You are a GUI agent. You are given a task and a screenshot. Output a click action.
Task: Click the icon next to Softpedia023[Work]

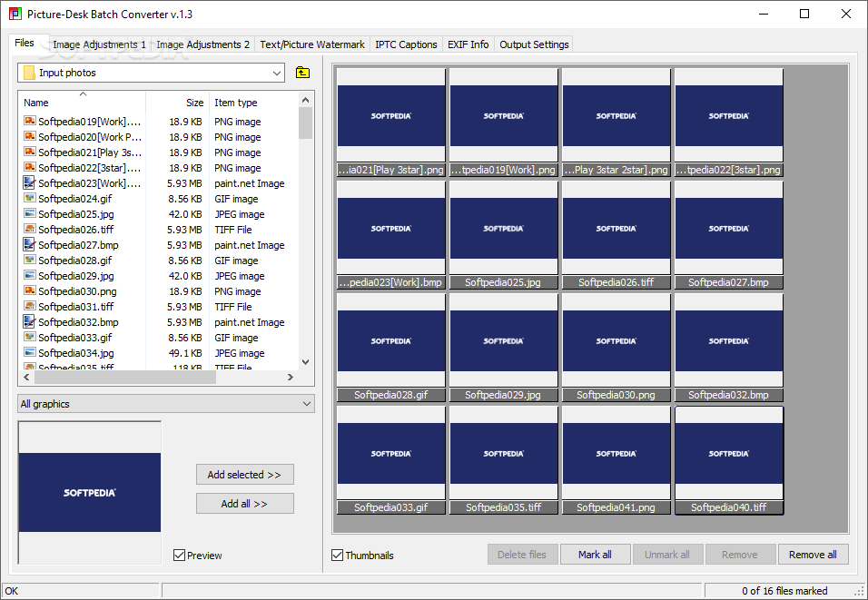click(29, 182)
